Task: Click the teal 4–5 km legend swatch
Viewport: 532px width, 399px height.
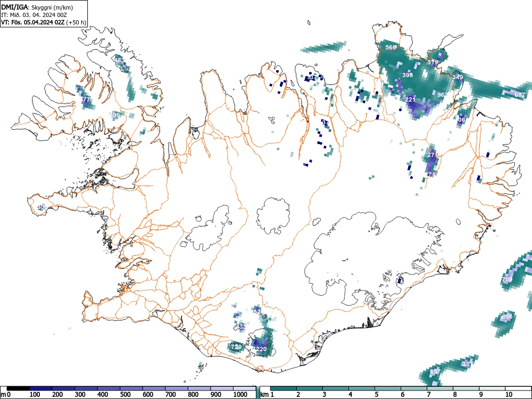Action: [362, 388]
